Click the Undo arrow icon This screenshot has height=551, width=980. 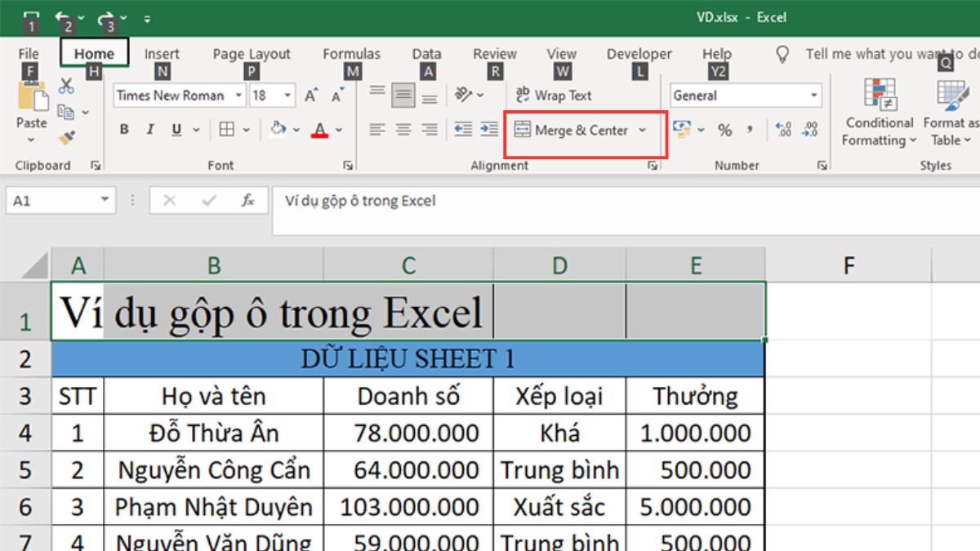click(x=62, y=16)
